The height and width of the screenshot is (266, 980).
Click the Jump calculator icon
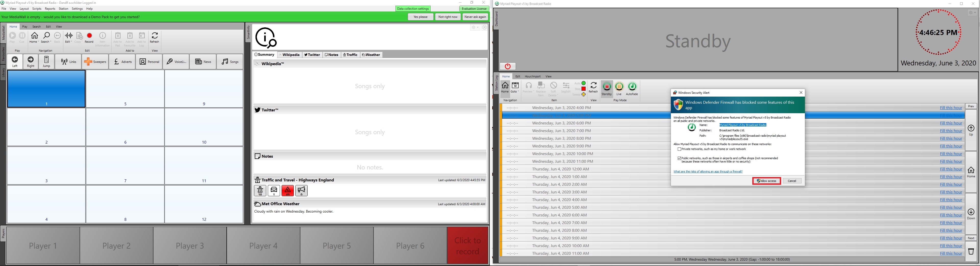[x=46, y=62]
